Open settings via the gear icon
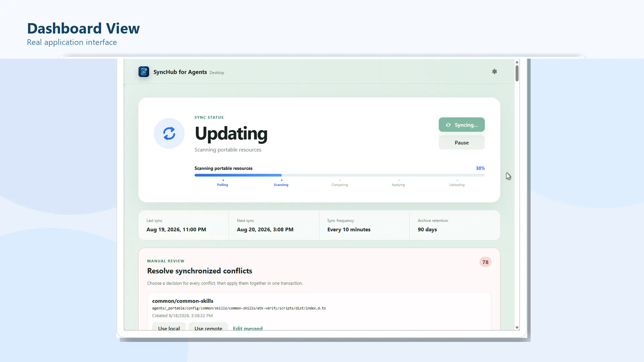The width and height of the screenshot is (644, 362). point(494,71)
